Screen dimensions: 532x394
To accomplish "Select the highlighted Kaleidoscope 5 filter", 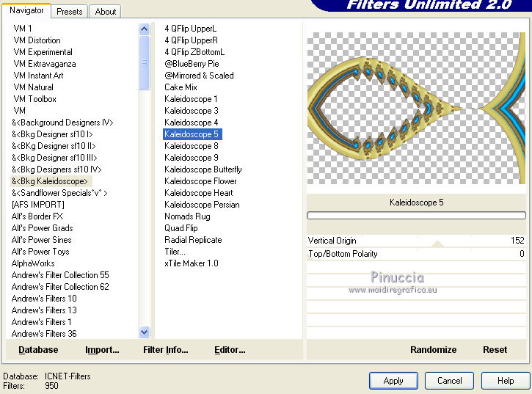I will click(x=192, y=134).
